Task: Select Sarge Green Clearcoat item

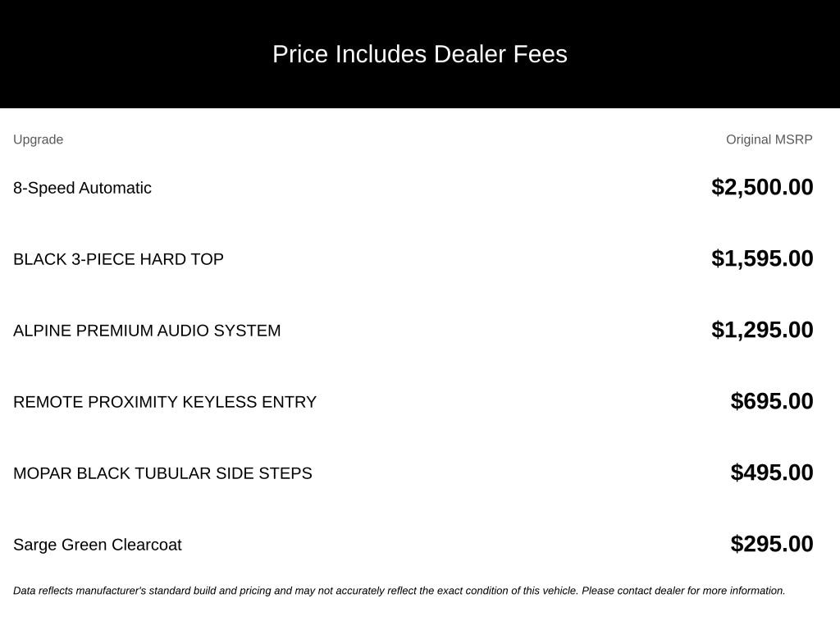Action: click(98, 545)
